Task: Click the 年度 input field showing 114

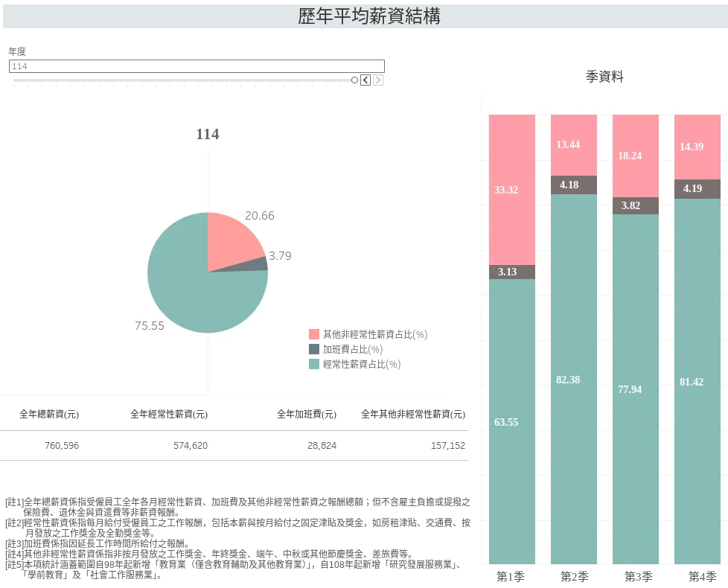Action: pyautogui.click(x=197, y=66)
